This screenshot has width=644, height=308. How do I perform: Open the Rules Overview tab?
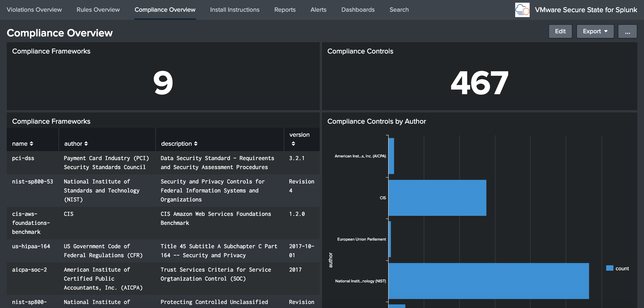(98, 10)
